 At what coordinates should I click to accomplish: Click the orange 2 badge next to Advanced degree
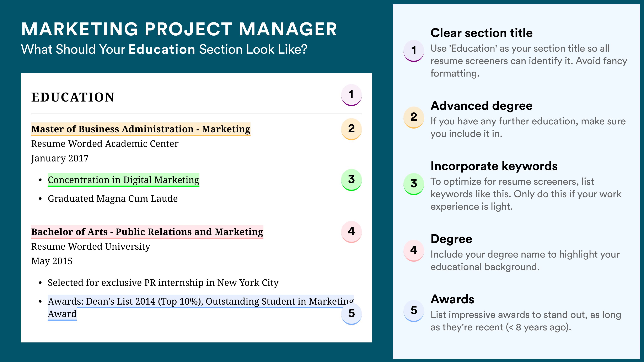[414, 117]
